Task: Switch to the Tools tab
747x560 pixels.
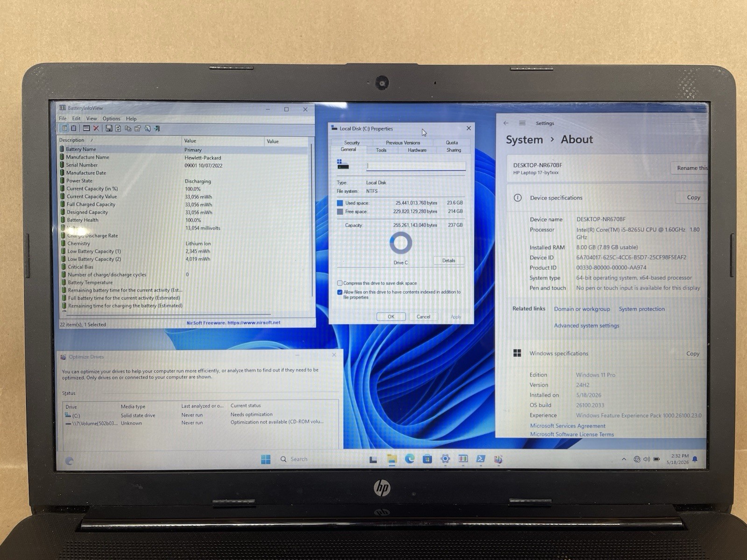Action: click(381, 150)
